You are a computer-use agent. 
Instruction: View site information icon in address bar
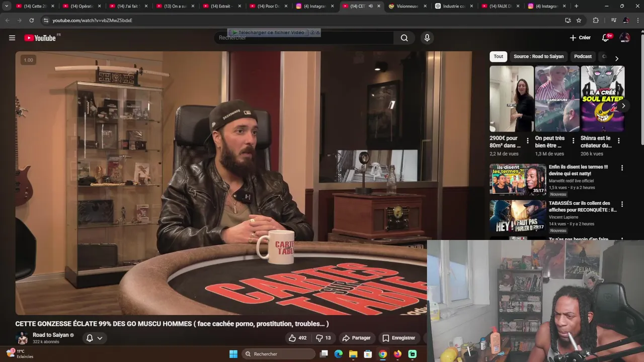coord(46,20)
